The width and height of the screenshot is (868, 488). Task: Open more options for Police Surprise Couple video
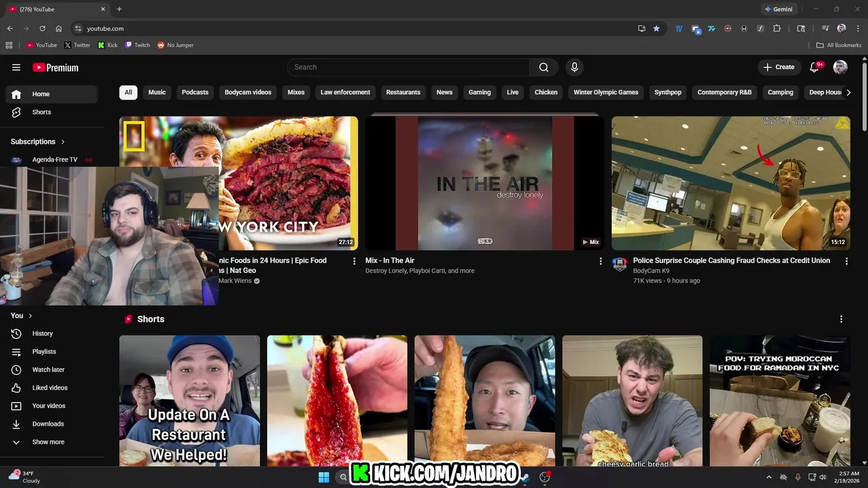click(846, 261)
